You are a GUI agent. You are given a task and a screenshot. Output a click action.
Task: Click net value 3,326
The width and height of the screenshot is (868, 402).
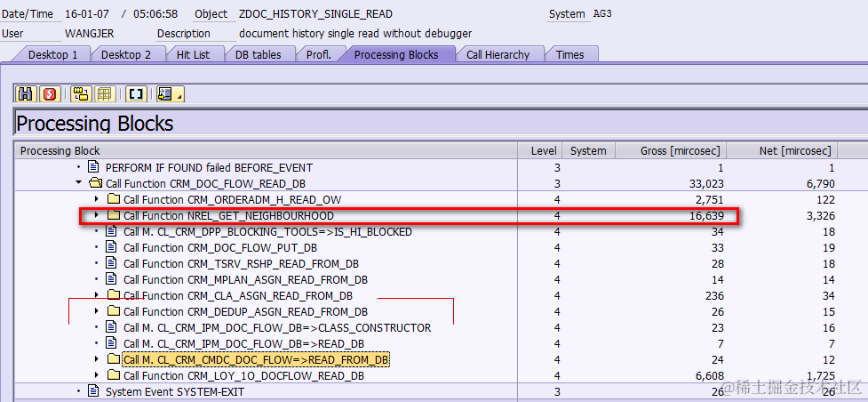[x=820, y=216]
